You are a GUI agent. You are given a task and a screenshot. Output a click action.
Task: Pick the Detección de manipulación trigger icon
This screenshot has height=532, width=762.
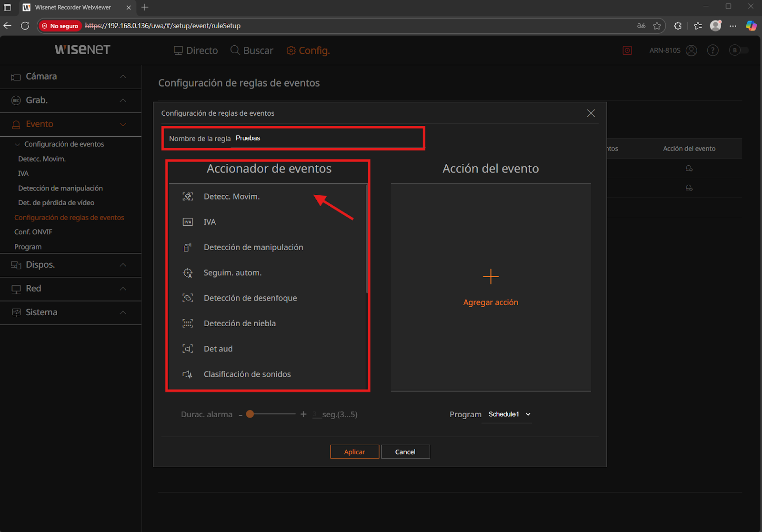(188, 247)
